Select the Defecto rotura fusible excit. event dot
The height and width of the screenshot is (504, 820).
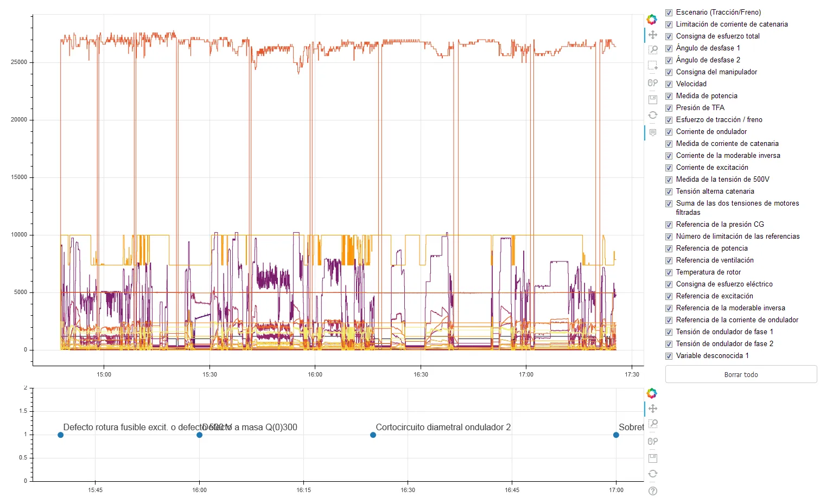[60, 435]
